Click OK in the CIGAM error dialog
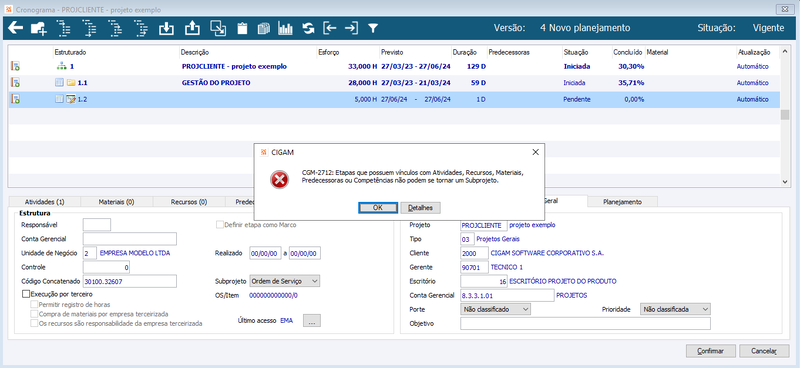This screenshot has width=800, height=368. (378, 208)
